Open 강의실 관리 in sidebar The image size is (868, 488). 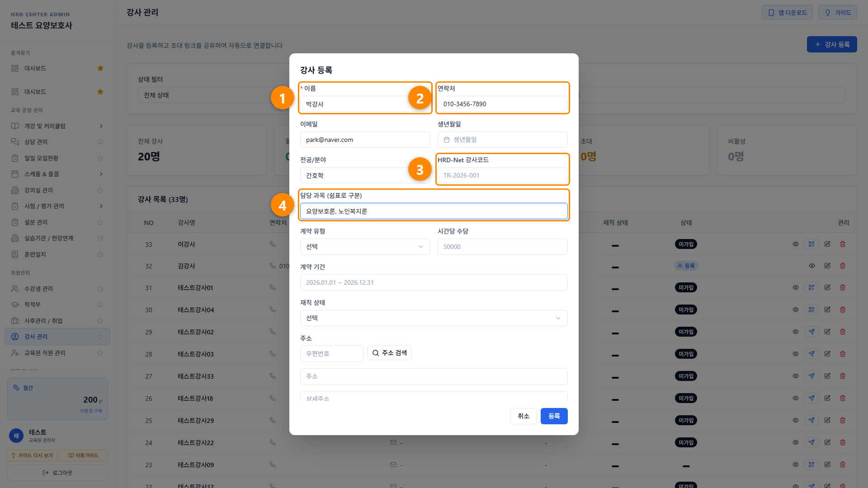57,190
